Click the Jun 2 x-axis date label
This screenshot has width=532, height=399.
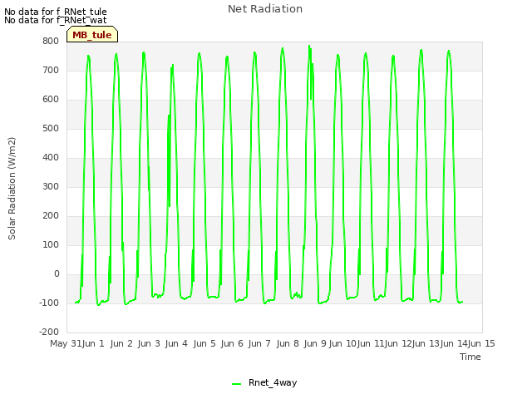pos(121,343)
